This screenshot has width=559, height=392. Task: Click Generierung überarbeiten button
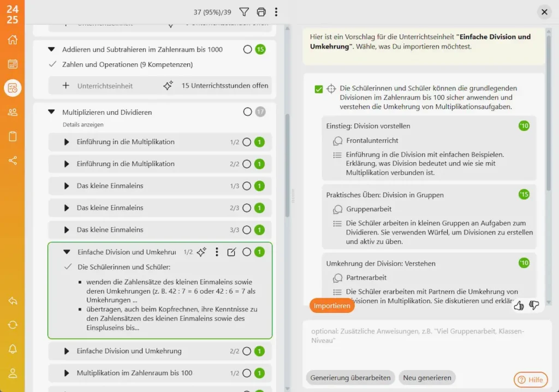tap(350, 378)
